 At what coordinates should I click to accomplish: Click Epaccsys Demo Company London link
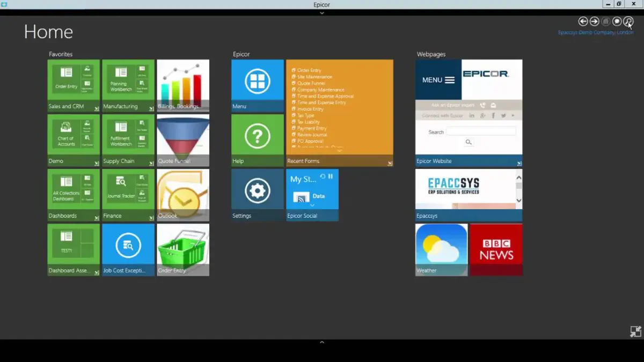[x=596, y=33]
